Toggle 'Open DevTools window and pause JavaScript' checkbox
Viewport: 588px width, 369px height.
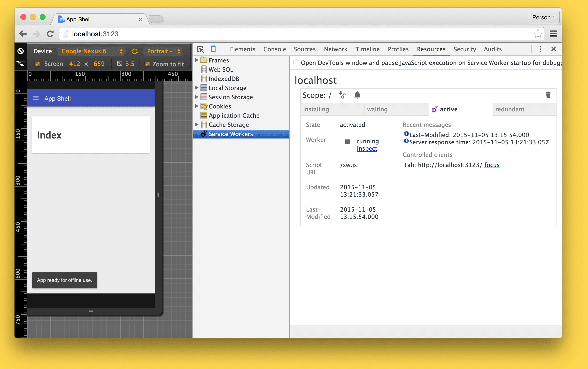pos(296,62)
